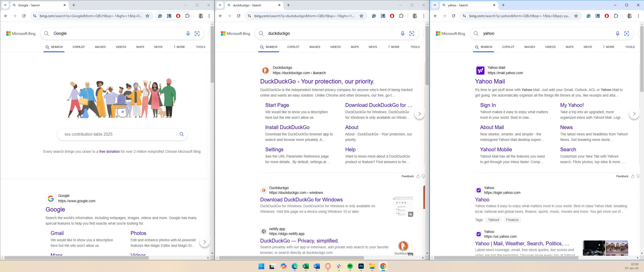644x272 pixels.
Task: Open 'My Yahoo!' sitelink
Action: click(572, 105)
